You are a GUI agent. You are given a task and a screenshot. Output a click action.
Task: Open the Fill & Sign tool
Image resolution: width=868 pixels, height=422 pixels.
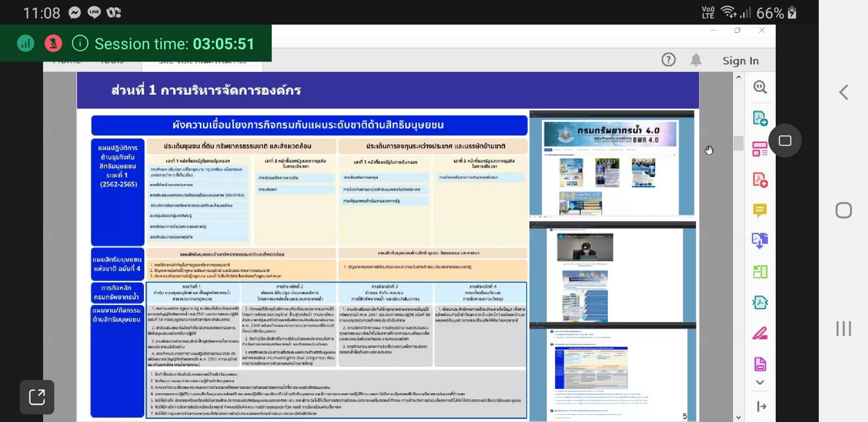pos(760,334)
